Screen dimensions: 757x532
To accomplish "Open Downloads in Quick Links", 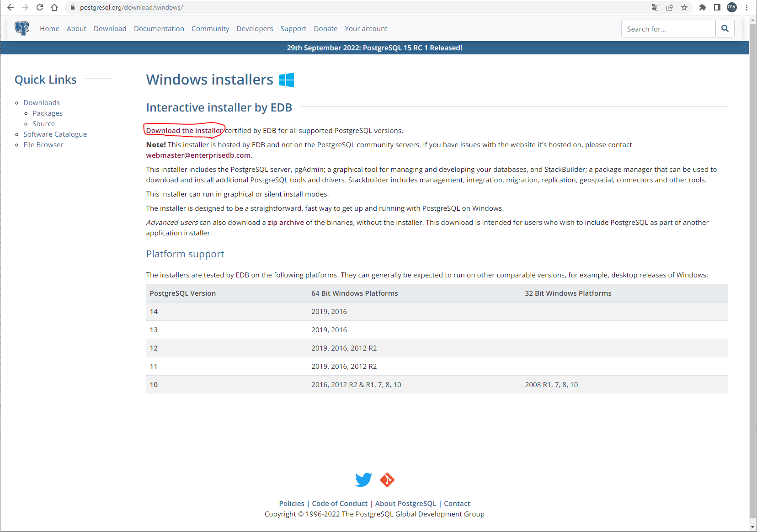I will click(42, 103).
